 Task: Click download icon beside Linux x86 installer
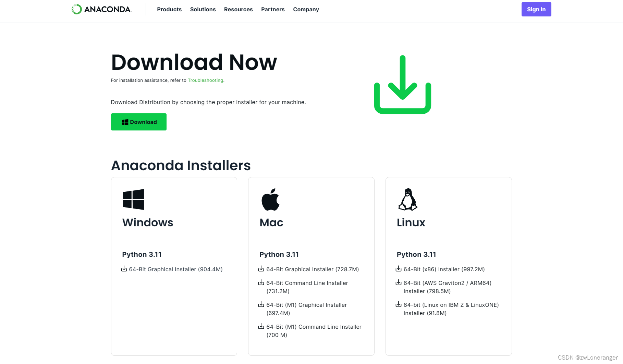coord(399,269)
